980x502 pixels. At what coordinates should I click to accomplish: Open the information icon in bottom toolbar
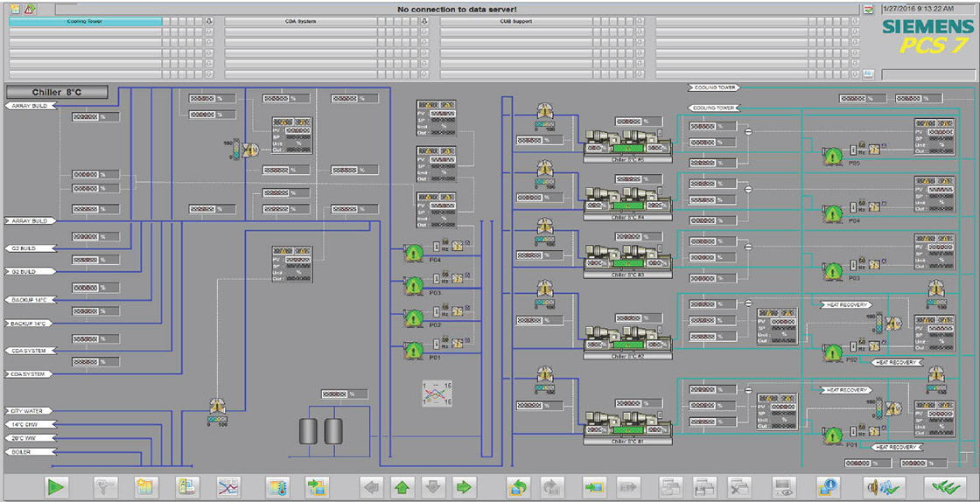828,486
